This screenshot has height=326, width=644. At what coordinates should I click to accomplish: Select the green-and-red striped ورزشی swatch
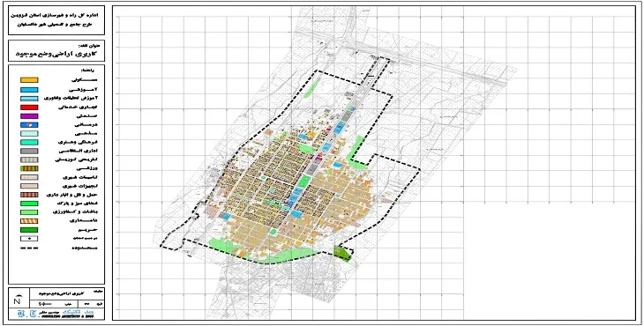[x=29, y=168]
